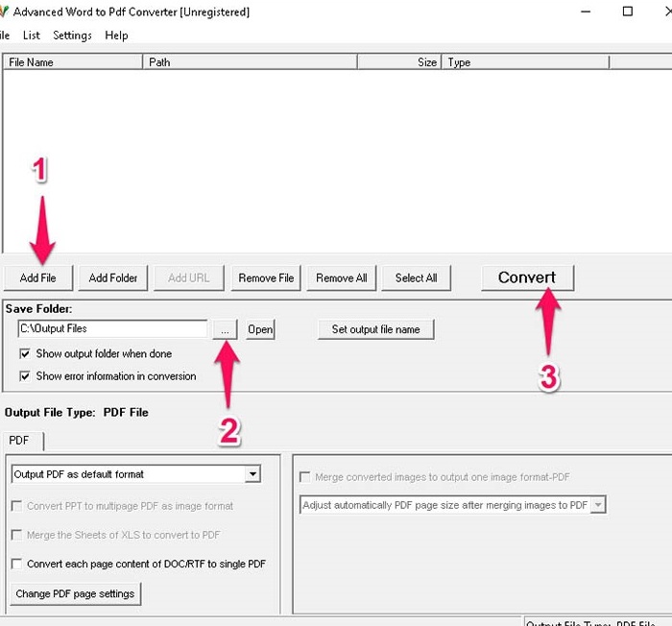Image resolution: width=672 pixels, height=626 pixels.
Task: Click the Add Folder button
Action: point(113,277)
